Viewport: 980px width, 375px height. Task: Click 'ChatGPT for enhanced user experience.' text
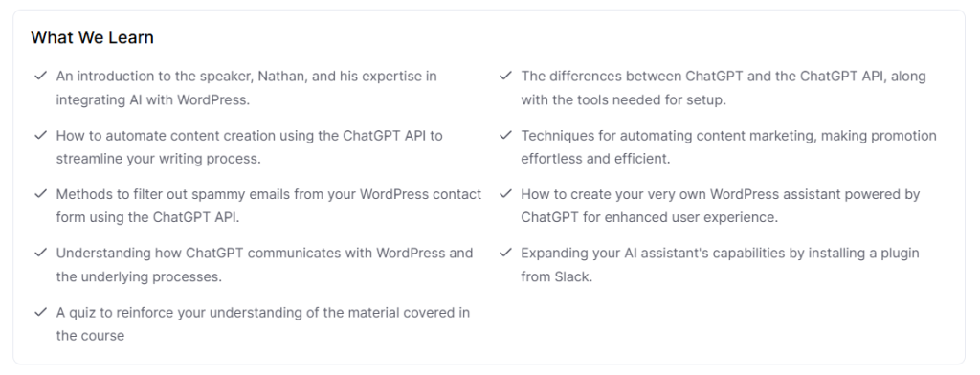coord(650,217)
